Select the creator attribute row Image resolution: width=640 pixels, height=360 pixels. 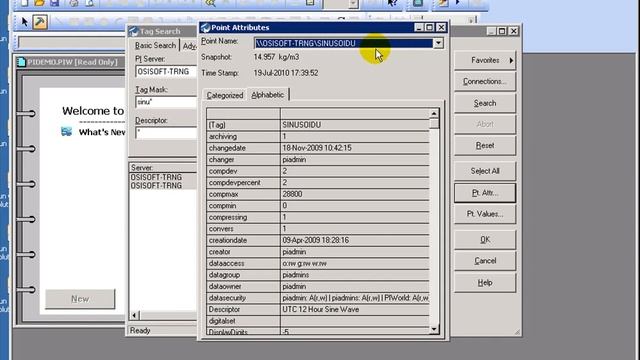coord(318,252)
